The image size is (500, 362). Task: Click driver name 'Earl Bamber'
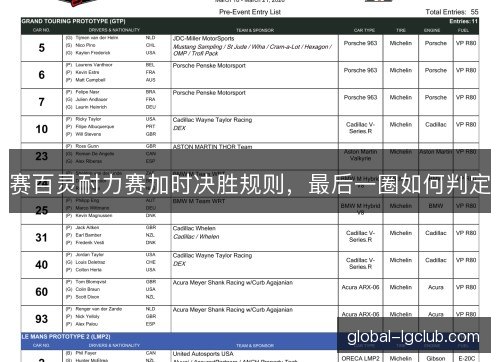click(88, 235)
